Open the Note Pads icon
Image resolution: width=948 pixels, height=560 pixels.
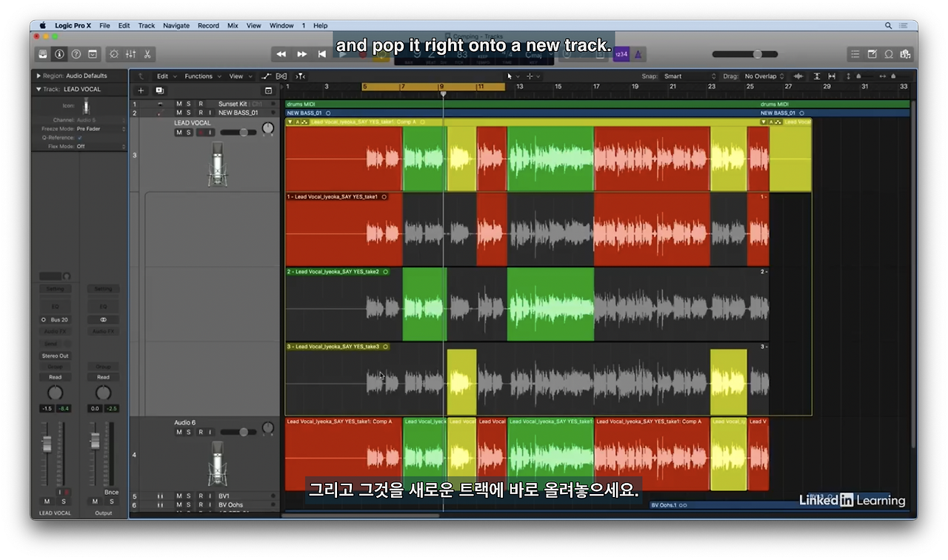[872, 54]
